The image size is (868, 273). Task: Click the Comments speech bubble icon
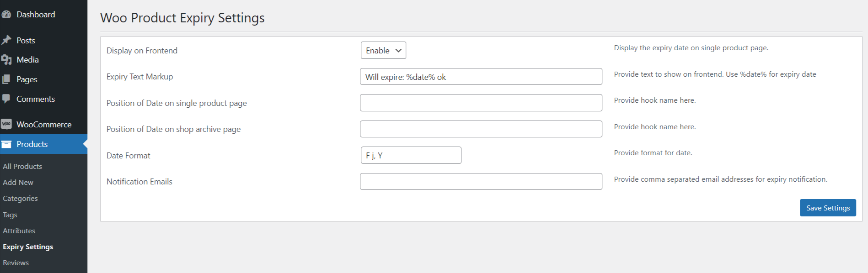pyautogui.click(x=6, y=99)
